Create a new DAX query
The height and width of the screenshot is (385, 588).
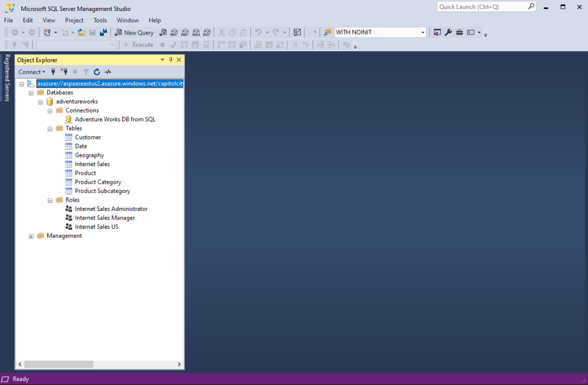click(207, 32)
